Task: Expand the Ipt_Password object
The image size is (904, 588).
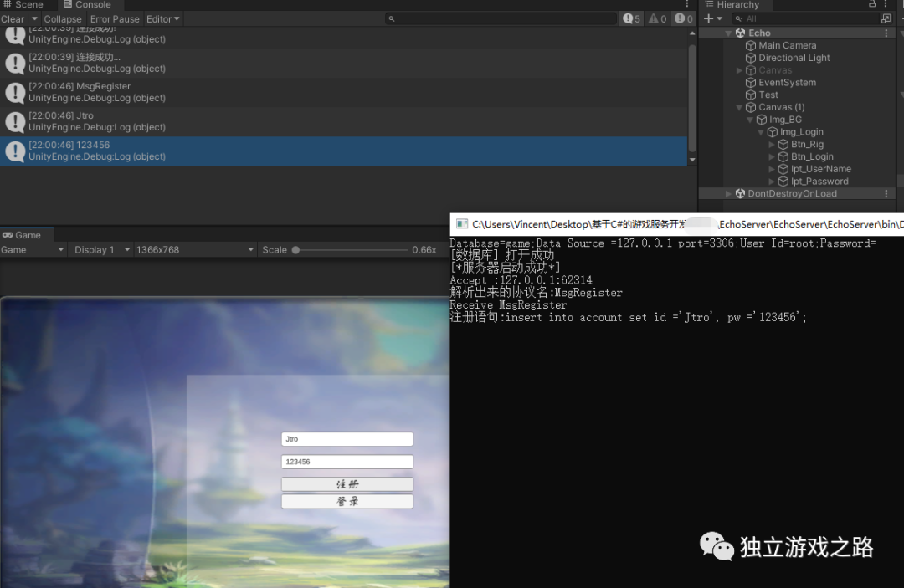Action: point(772,182)
